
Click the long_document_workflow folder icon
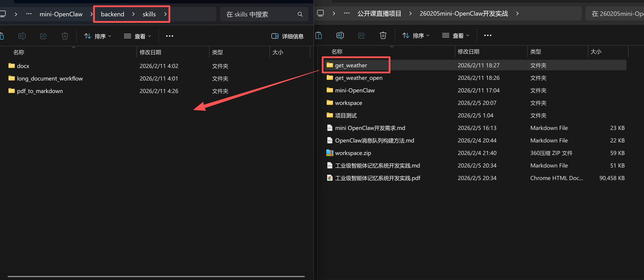click(x=11, y=78)
